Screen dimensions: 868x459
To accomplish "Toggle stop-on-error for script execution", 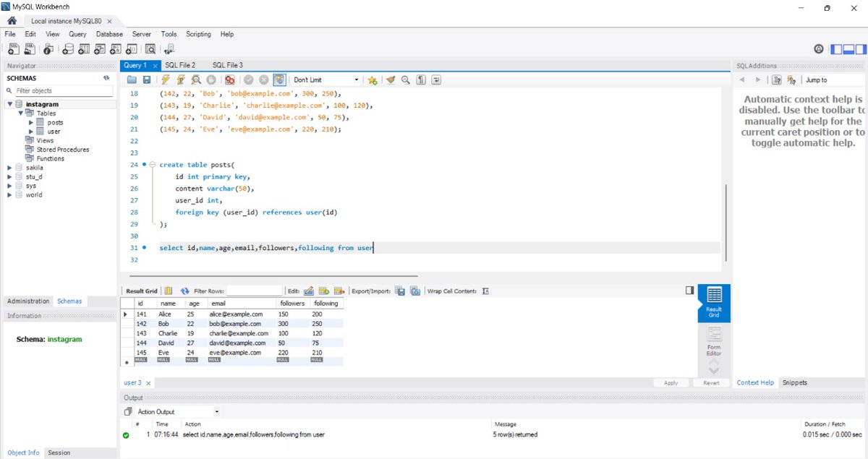I will pyautogui.click(x=229, y=80).
